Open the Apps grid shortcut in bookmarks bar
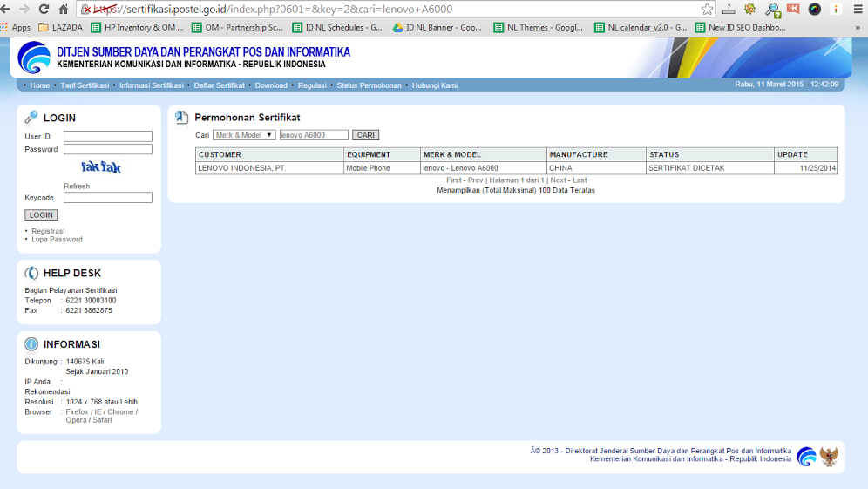This screenshot has width=868, height=489. pyautogui.click(x=16, y=27)
